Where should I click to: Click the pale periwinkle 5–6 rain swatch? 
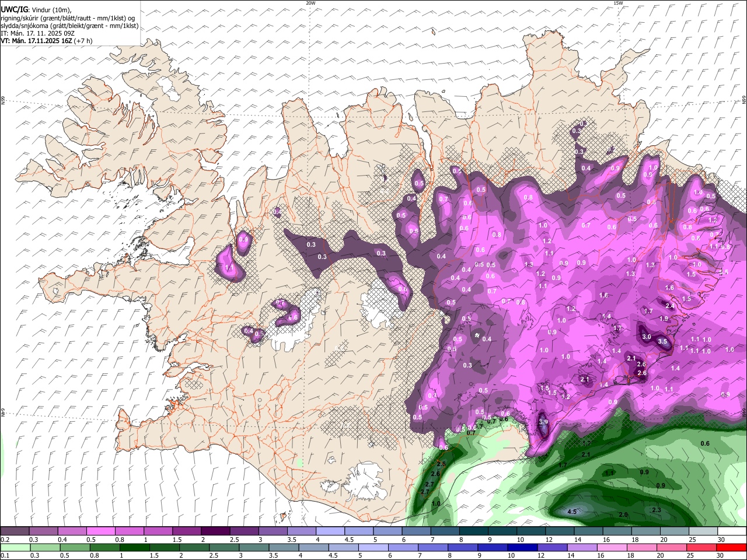click(373, 547)
